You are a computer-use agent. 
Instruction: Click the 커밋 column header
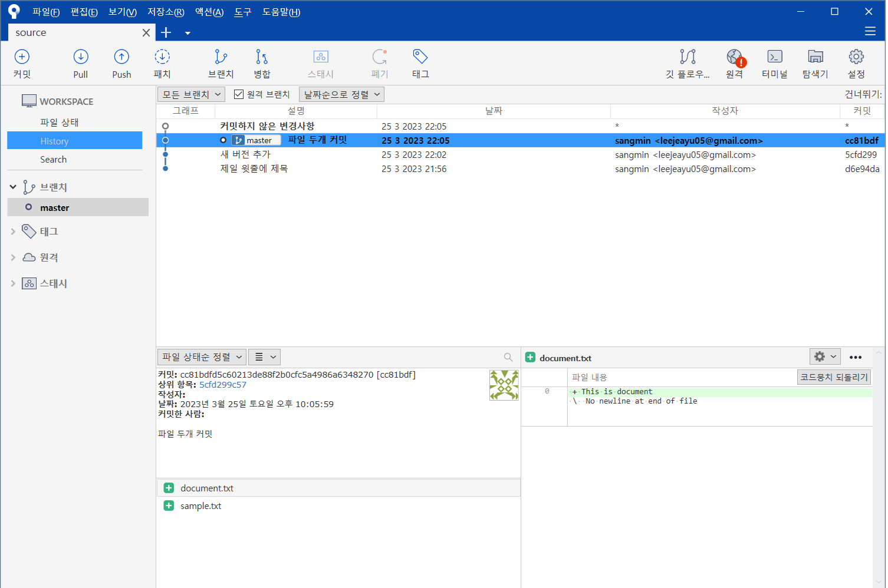click(862, 111)
